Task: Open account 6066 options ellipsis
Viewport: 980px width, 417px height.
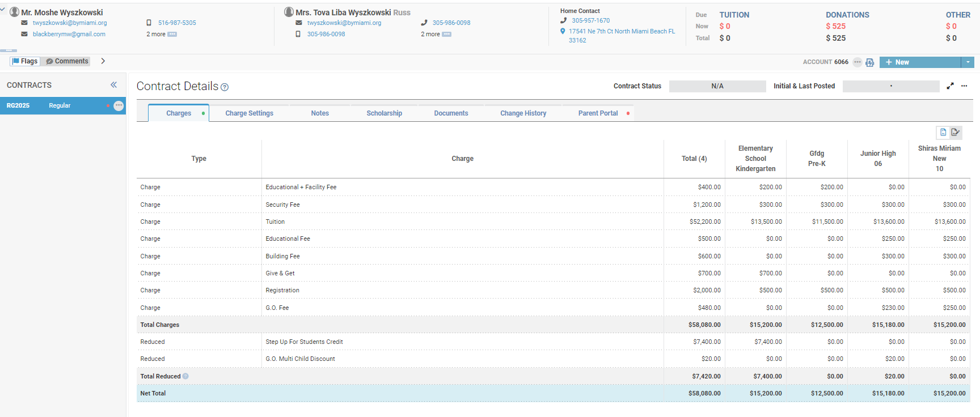Action: point(857,62)
